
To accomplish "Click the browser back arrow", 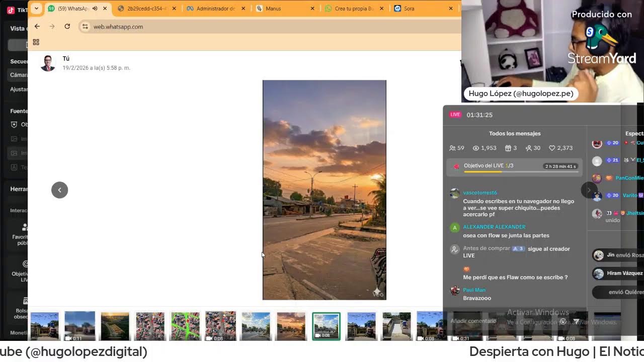I will pyautogui.click(x=37, y=27).
